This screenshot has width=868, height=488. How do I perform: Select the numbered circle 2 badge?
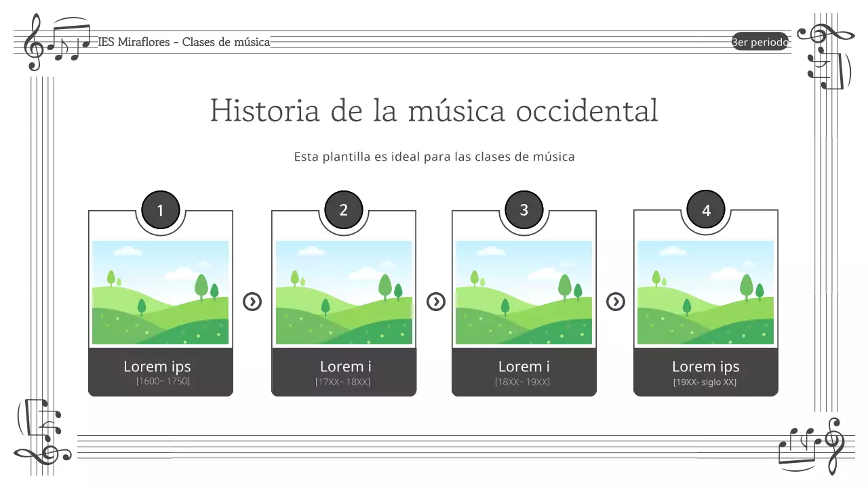tap(343, 210)
